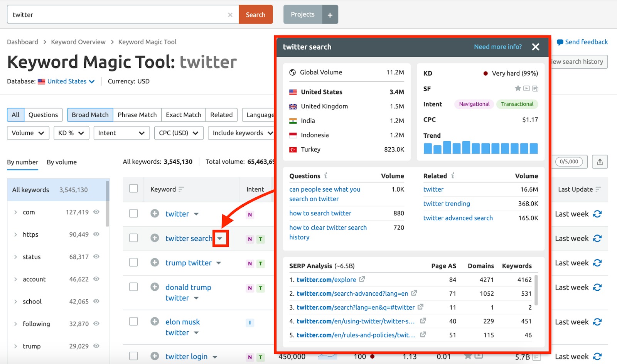Click the Questions info icon
The height and width of the screenshot is (364, 617).
pos(326,175)
